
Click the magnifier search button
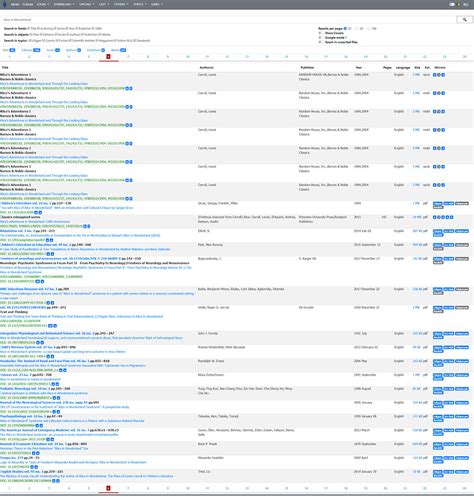tap(464, 20)
